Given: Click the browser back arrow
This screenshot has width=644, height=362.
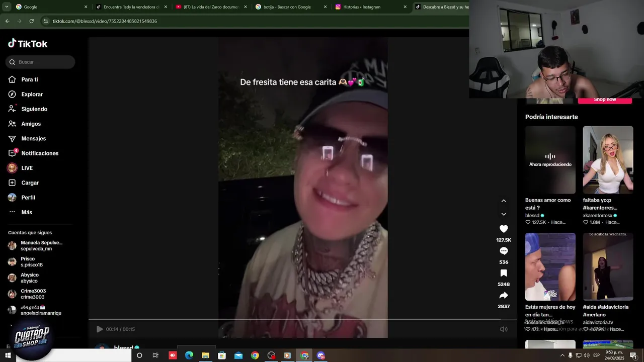Looking at the screenshot, I should click(x=7, y=21).
